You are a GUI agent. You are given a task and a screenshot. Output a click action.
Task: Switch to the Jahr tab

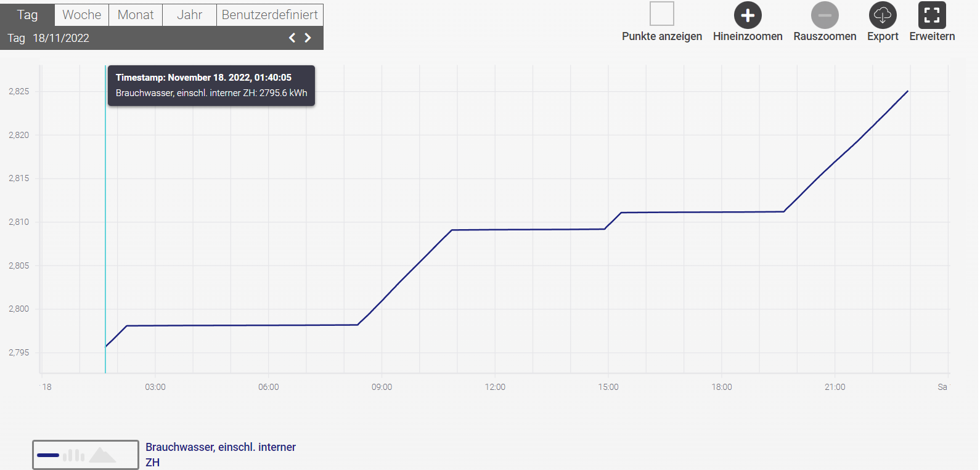190,15
